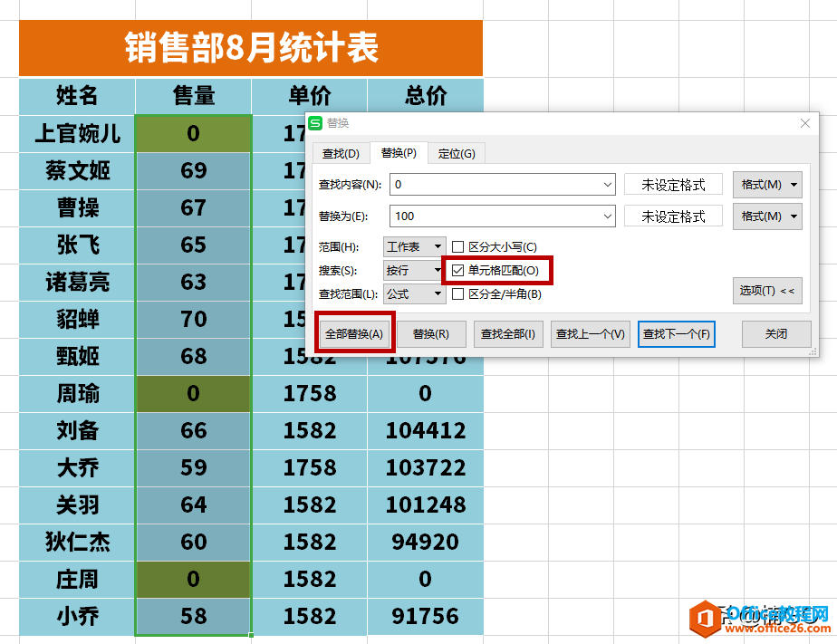Open the 范围 dropdown showing 工作表
Viewport: 837px width, 644px height.
[x=414, y=246]
